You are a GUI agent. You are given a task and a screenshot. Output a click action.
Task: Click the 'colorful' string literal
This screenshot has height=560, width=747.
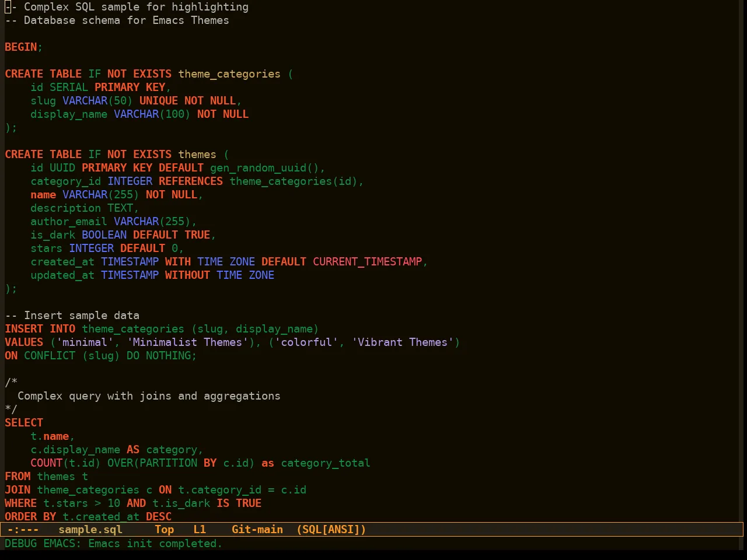(306, 342)
